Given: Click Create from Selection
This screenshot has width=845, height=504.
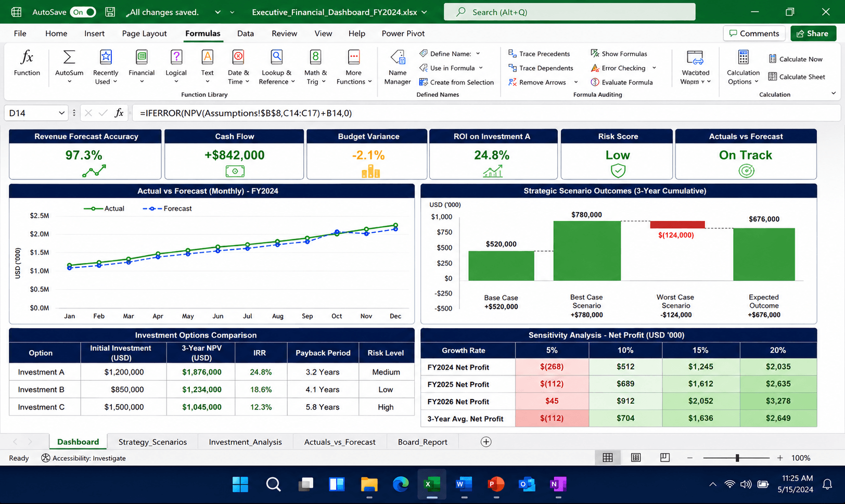Looking at the screenshot, I should (456, 82).
